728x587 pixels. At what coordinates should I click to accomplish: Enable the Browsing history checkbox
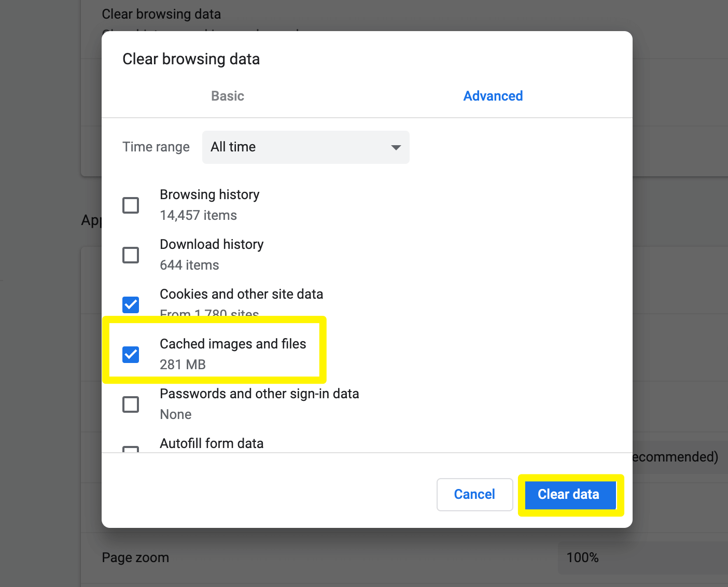131,205
